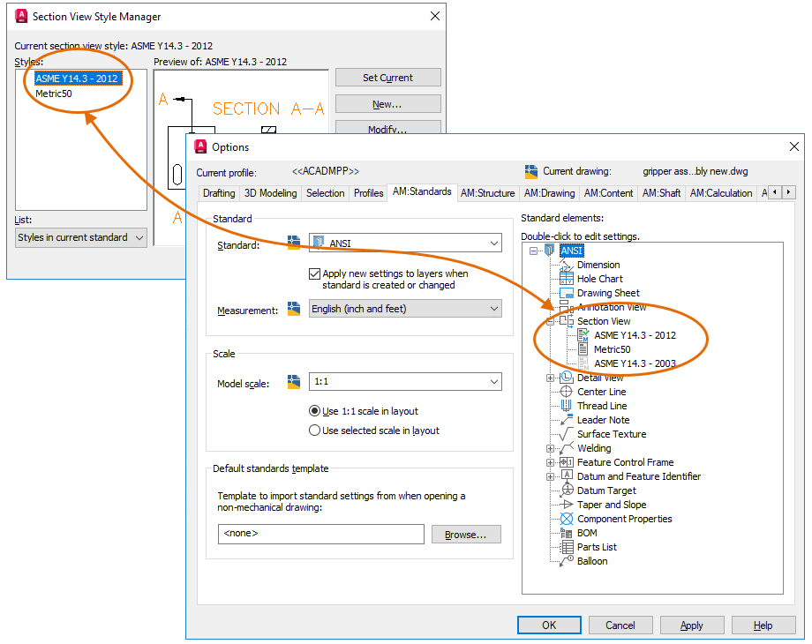812x644 pixels.
Task: Open Styles in current standard list dropdown
Action: coord(81,237)
